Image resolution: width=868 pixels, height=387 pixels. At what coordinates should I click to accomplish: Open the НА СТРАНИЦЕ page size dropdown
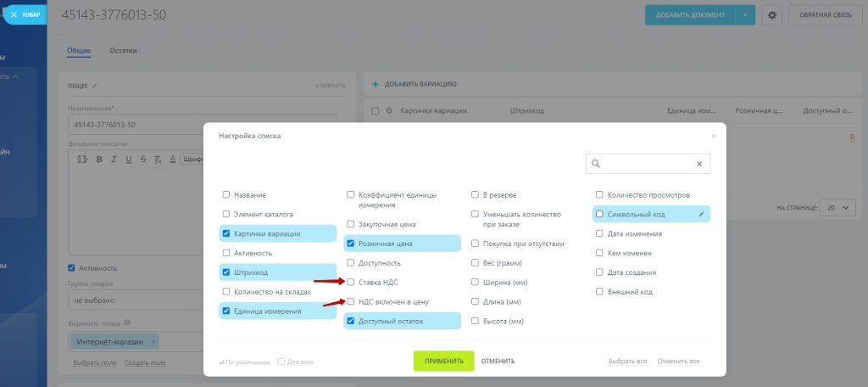click(x=841, y=207)
